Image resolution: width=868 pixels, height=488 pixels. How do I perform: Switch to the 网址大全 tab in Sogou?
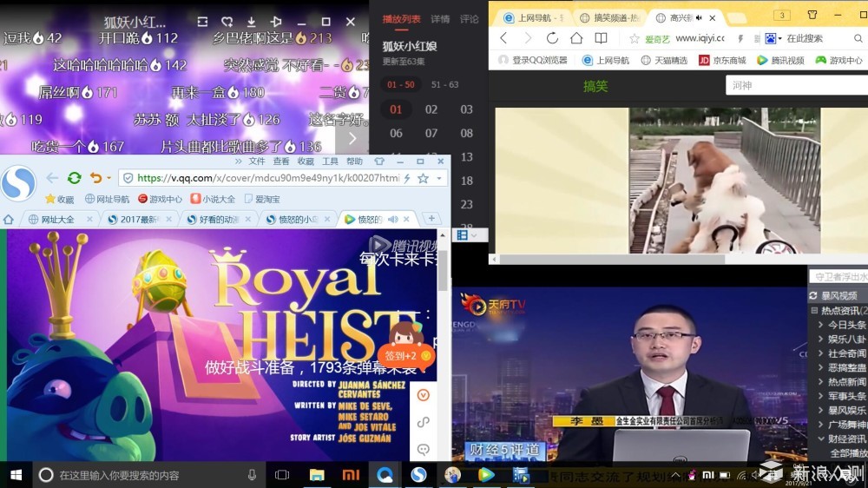57,220
